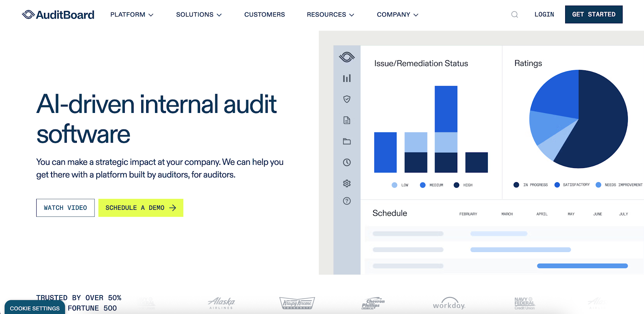Click the 'Ratings' heading

[x=528, y=64]
